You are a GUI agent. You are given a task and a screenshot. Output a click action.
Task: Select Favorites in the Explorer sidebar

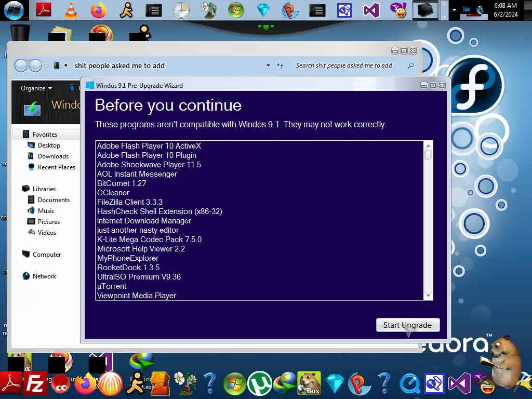tap(45, 135)
